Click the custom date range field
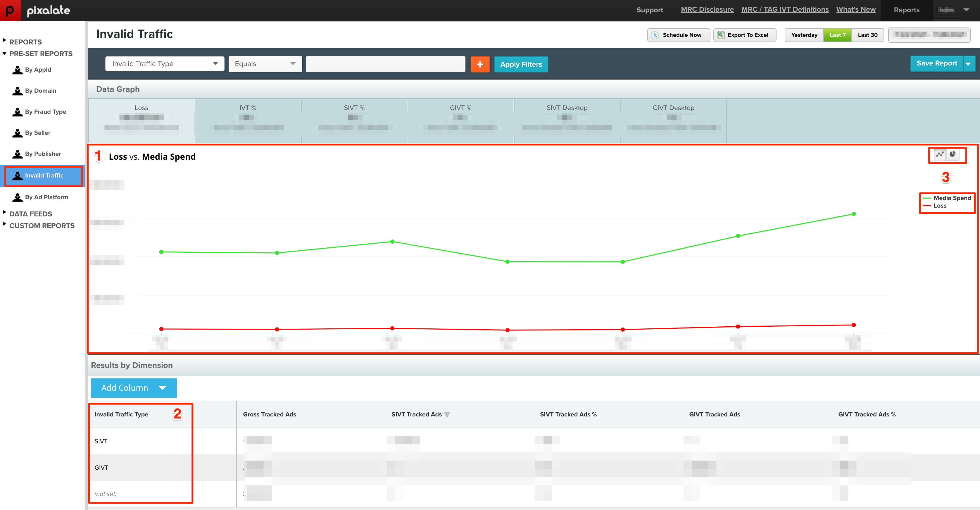 click(929, 35)
